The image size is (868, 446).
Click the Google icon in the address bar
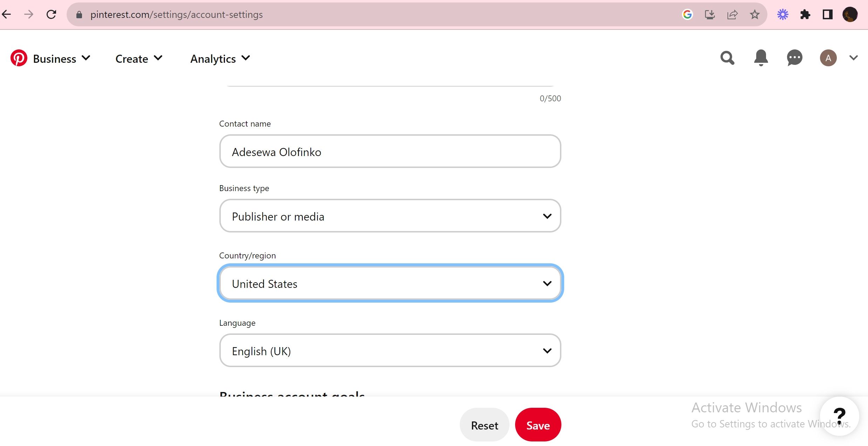click(687, 14)
